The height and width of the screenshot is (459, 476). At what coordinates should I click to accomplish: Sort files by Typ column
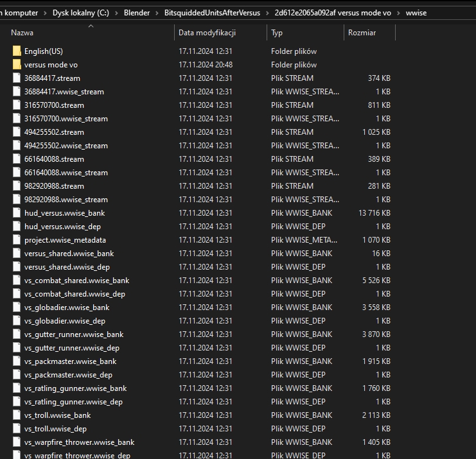tap(277, 33)
